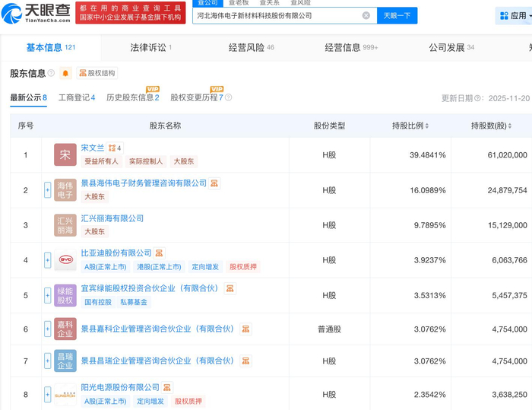Open the 工商登记 sub-tab

pos(76,98)
